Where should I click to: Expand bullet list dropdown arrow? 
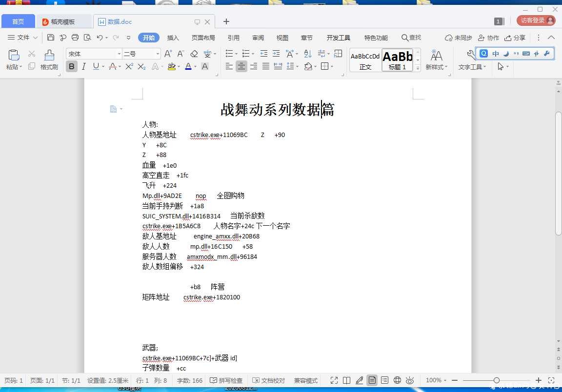coord(236,54)
